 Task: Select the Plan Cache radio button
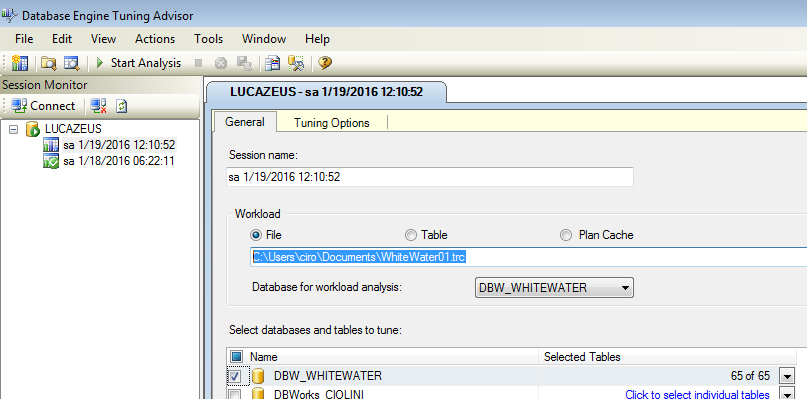566,235
